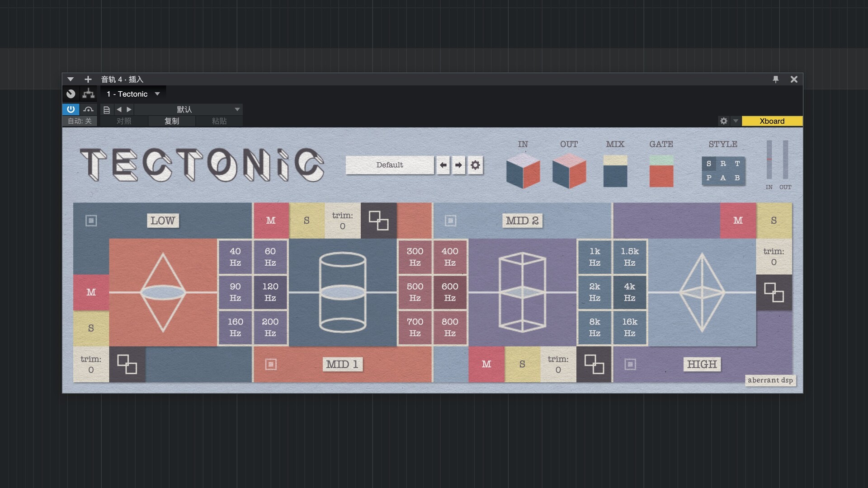Toggle the MID 2 band enable square
The width and height of the screenshot is (868, 488).
pos(450,221)
